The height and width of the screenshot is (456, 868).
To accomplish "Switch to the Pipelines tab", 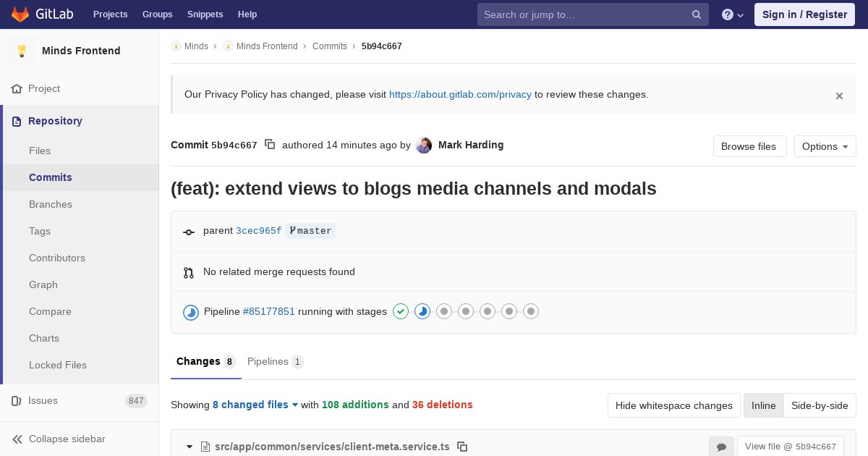I will click(x=275, y=361).
